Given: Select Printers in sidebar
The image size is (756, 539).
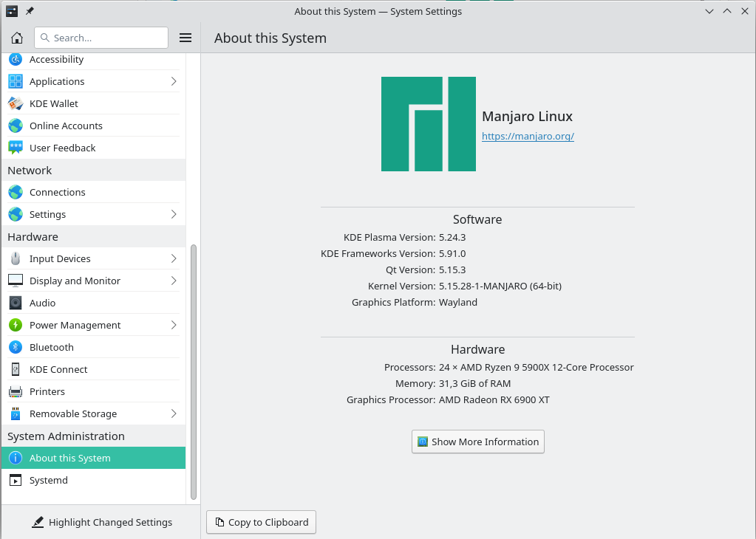Looking at the screenshot, I should 94,391.
